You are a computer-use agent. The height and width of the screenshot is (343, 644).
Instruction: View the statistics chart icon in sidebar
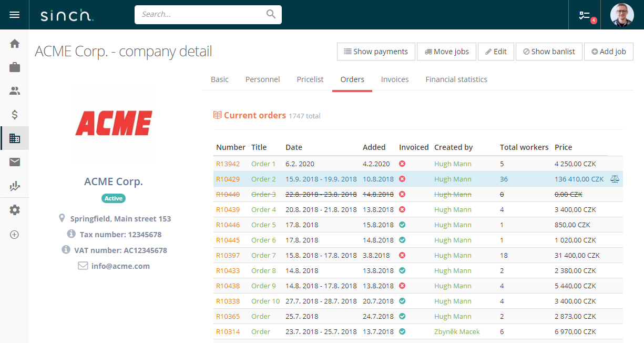click(15, 186)
